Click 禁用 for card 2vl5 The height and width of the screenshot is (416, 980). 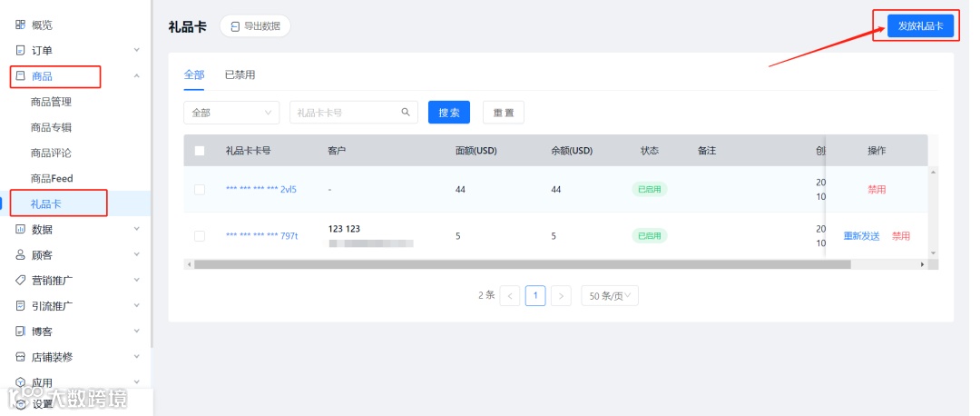(x=877, y=190)
